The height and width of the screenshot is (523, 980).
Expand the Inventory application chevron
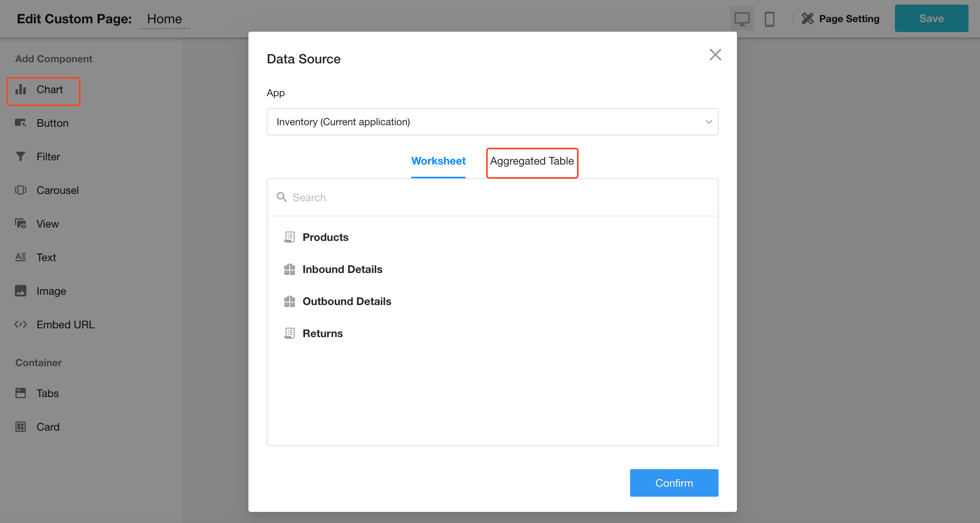point(709,122)
